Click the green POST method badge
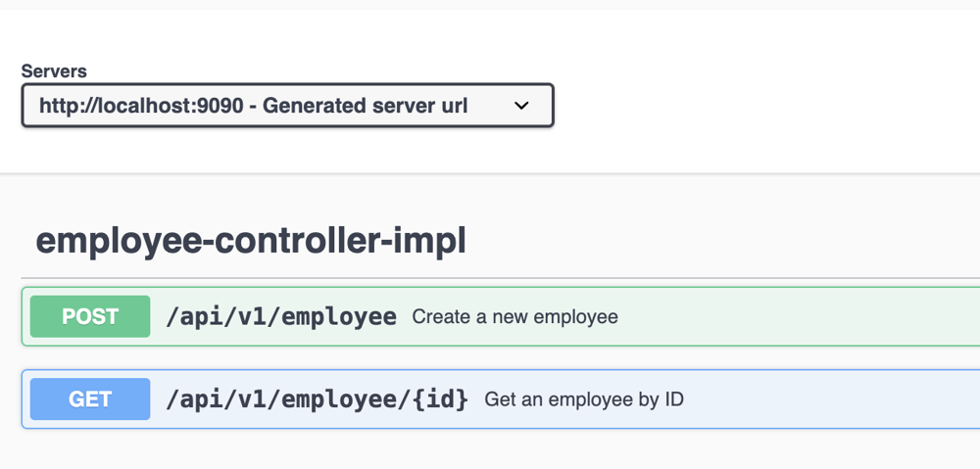This screenshot has height=469, width=980. click(90, 316)
